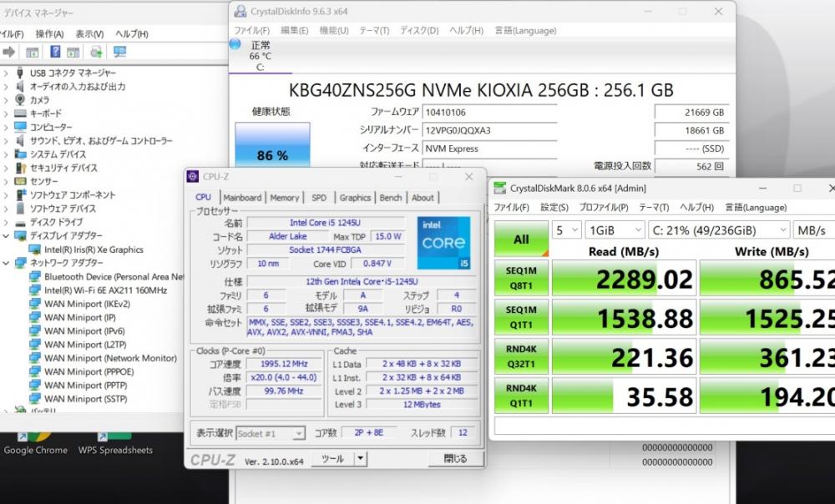Click the device icon with the green arrow in Device Manager toolbar
835x504 pixels.
[96, 52]
